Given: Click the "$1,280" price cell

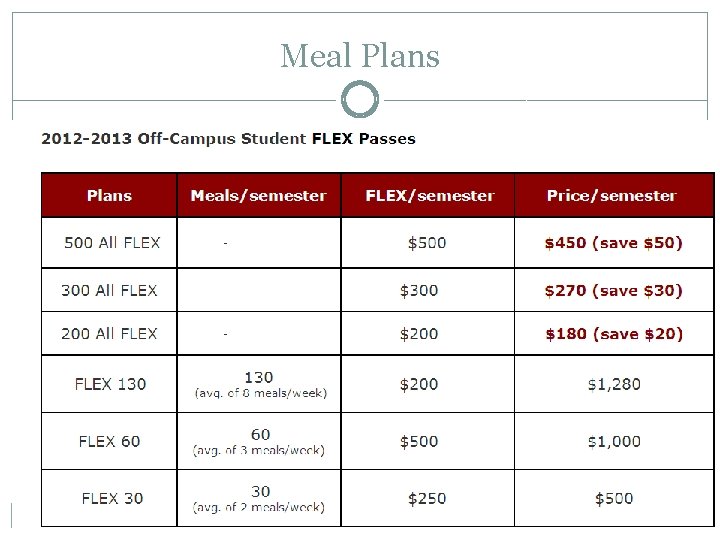Looking at the screenshot, I should click(x=614, y=384).
